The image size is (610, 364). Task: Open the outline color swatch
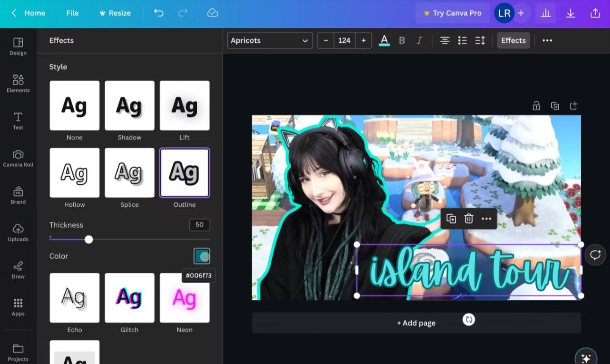coord(201,255)
